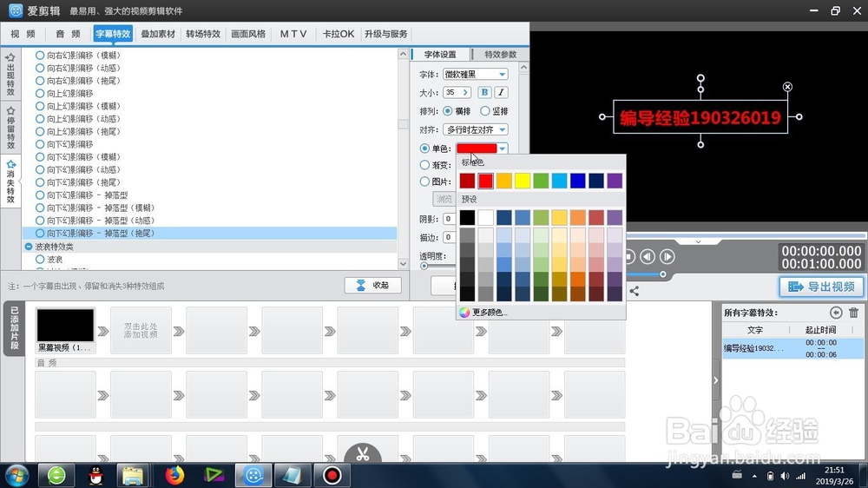The width and height of the screenshot is (868, 488).
Task: Open the 特效参数 settings tab
Action: (x=501, y=55)
